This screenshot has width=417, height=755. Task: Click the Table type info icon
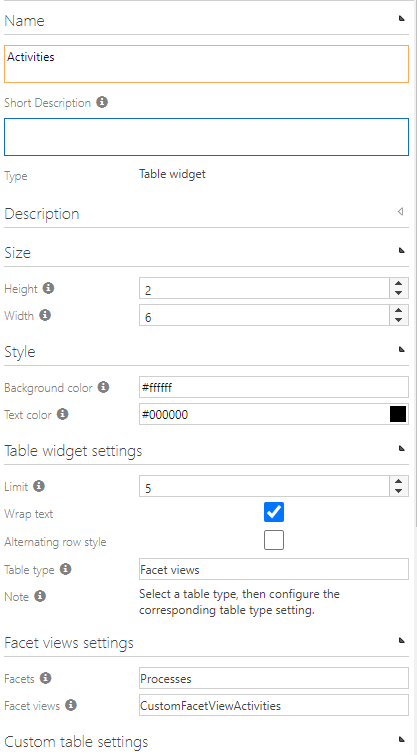(65, 569)
